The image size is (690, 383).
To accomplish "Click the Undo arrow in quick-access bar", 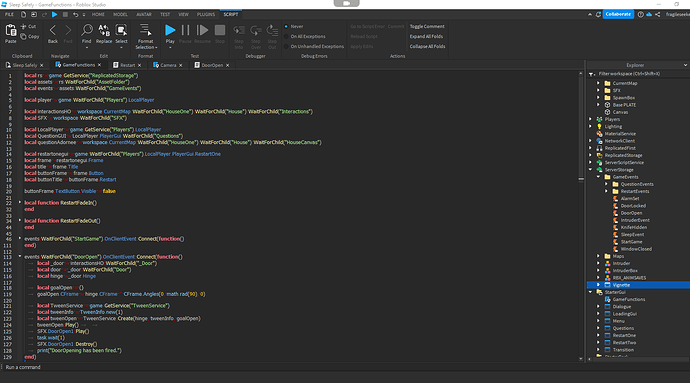I will (x=76, y=15).
